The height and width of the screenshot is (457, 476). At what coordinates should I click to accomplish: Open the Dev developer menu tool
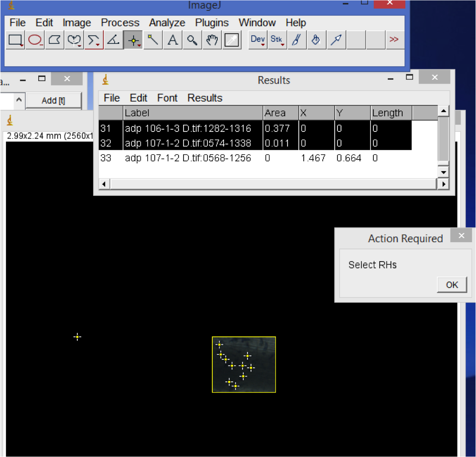tap(258, 40)
